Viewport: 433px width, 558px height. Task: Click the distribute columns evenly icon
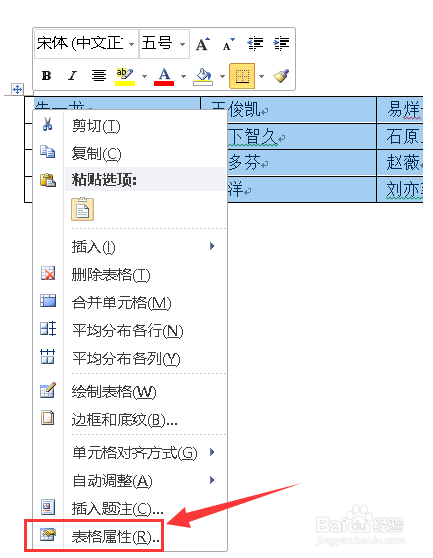pos(47,356)
